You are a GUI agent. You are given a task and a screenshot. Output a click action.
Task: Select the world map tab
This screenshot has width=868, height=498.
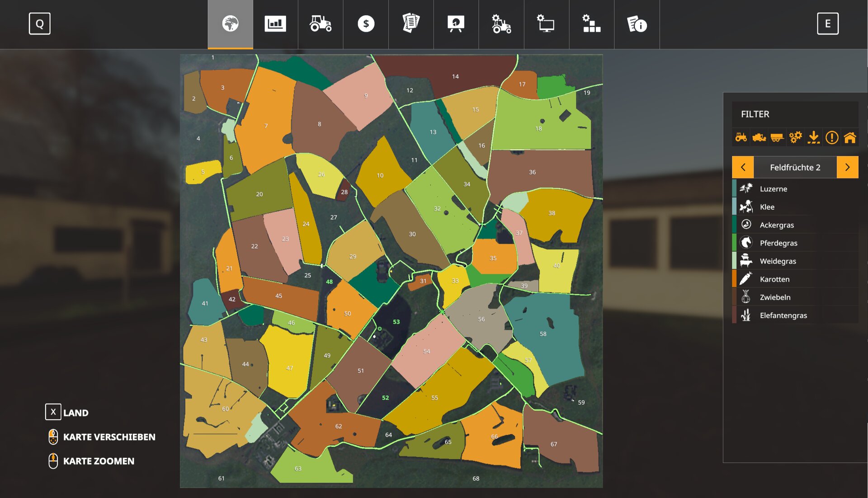(230, 24)
